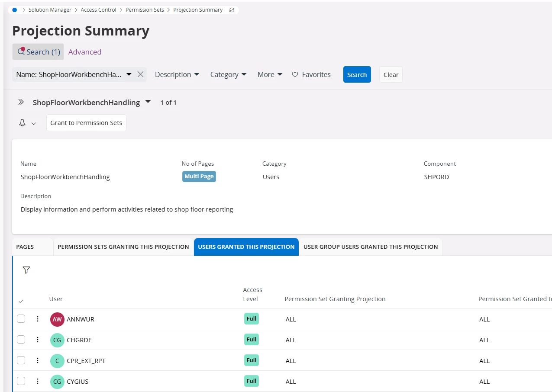552x392 pixels.
Task: Go to Solution Manager in breadcrumb
Action: pyautogui.click(x=50, y=10)
